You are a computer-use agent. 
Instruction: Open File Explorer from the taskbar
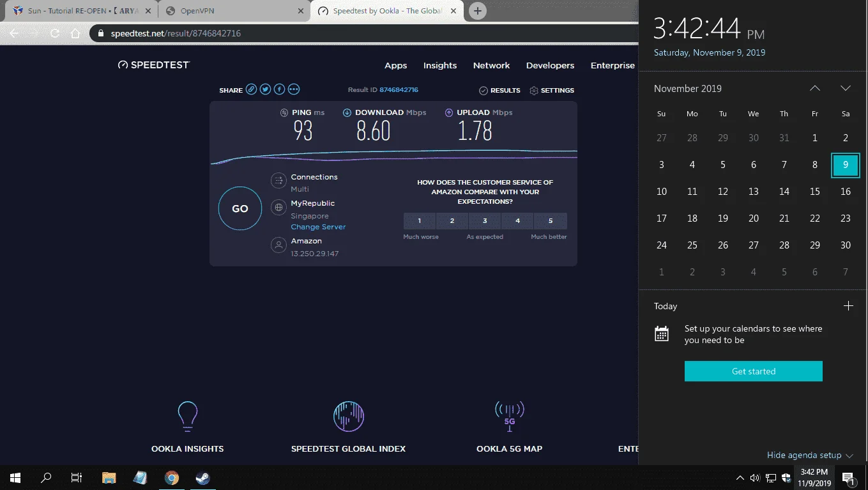pos(109,477)
